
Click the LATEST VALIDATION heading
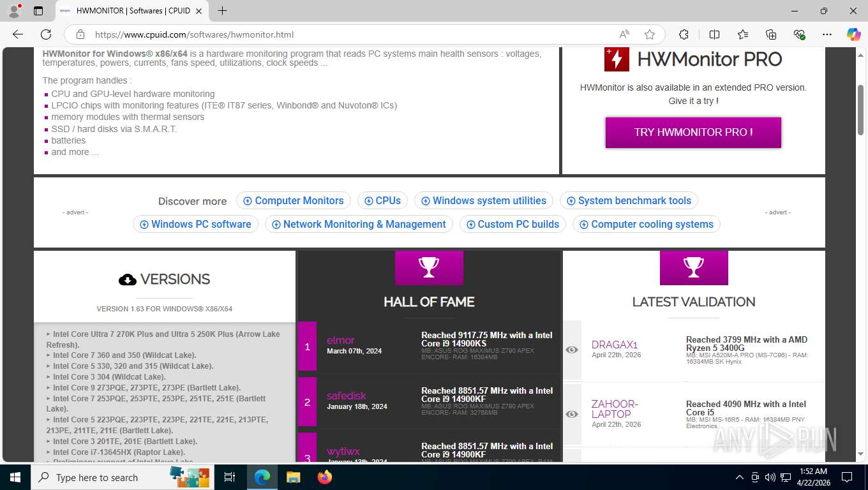click(x=694, y=302)
